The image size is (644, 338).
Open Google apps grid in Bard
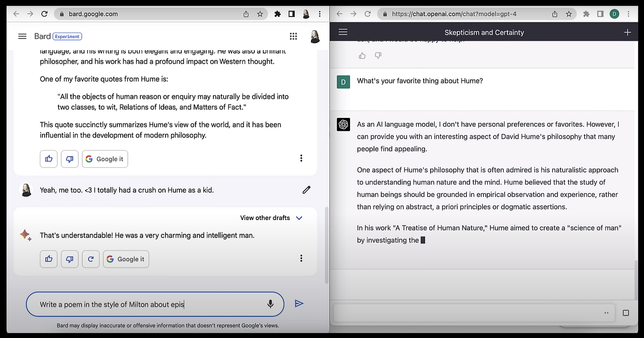(x=293, y=36)
